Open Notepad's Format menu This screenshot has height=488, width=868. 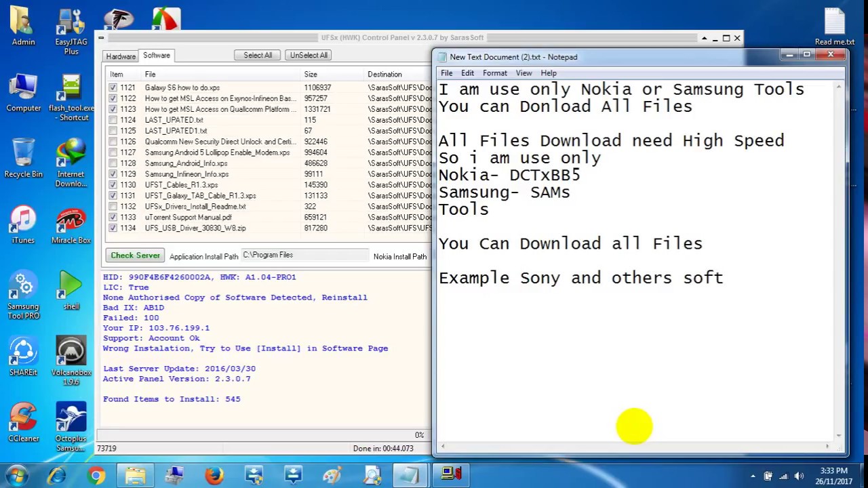[x=495, y=73]
